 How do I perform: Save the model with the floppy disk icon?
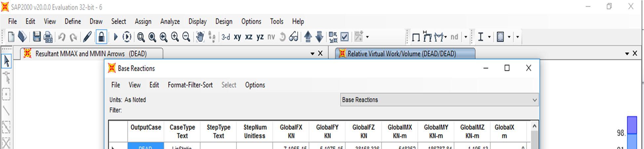pyautogui.click(x=37, y=37)
